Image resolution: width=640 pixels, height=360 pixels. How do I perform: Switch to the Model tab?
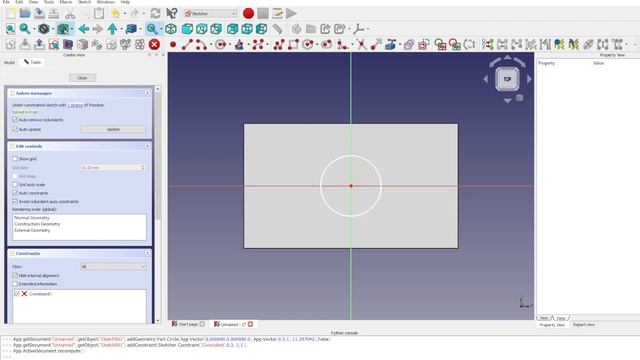pos(9,62)
